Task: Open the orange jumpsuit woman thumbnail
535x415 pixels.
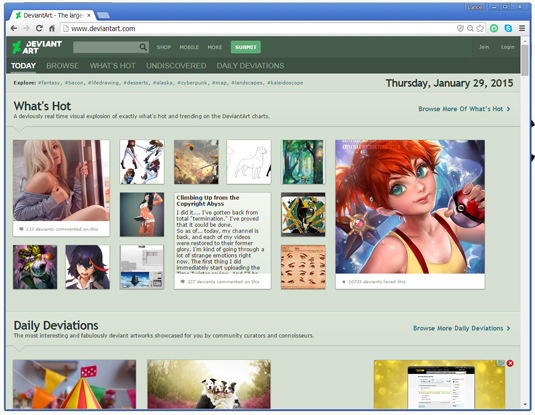Action: pos(142,214)
